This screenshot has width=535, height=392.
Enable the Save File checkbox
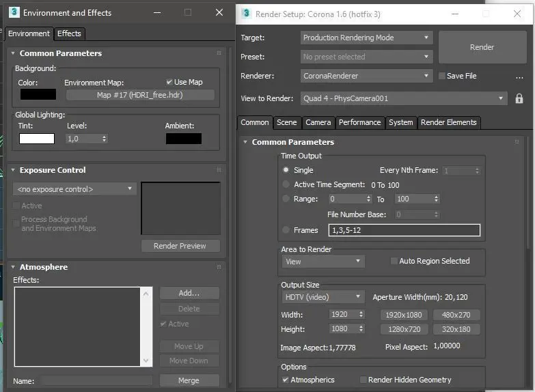(x=442, y=76)
